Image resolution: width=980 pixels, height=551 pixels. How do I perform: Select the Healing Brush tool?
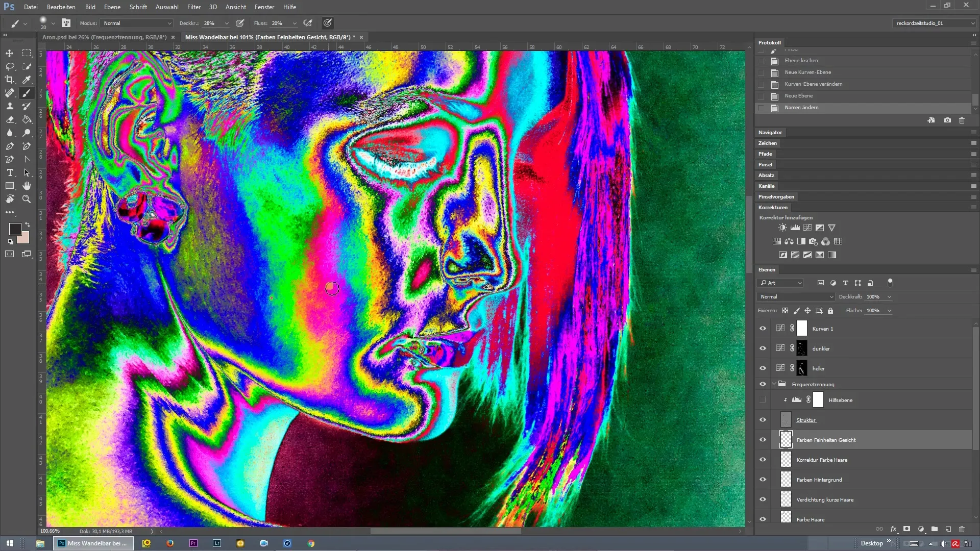pyautogui.click(x=10, y=93)
